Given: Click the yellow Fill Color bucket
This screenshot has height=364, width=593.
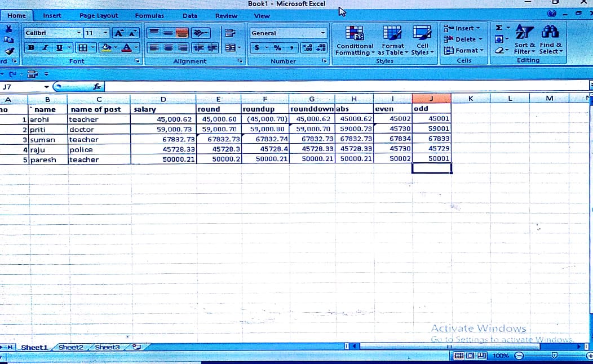Looking at the screenshot, I should click(105, 48).
